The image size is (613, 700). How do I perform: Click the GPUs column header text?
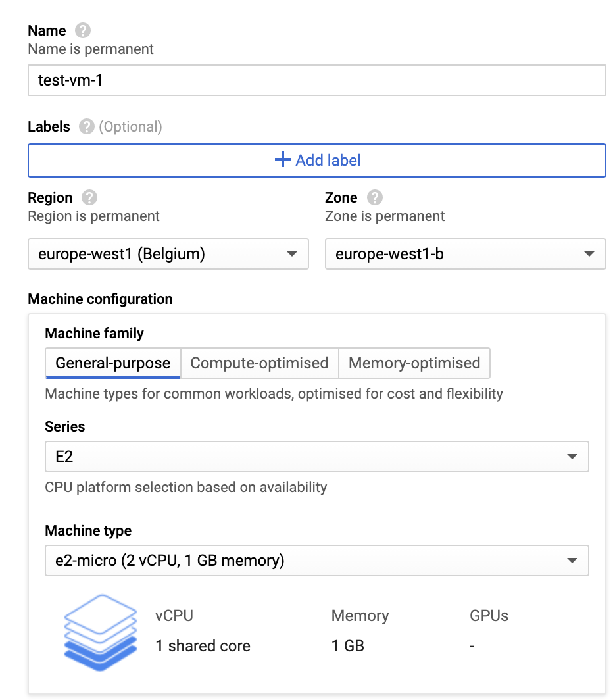[489, 616]
